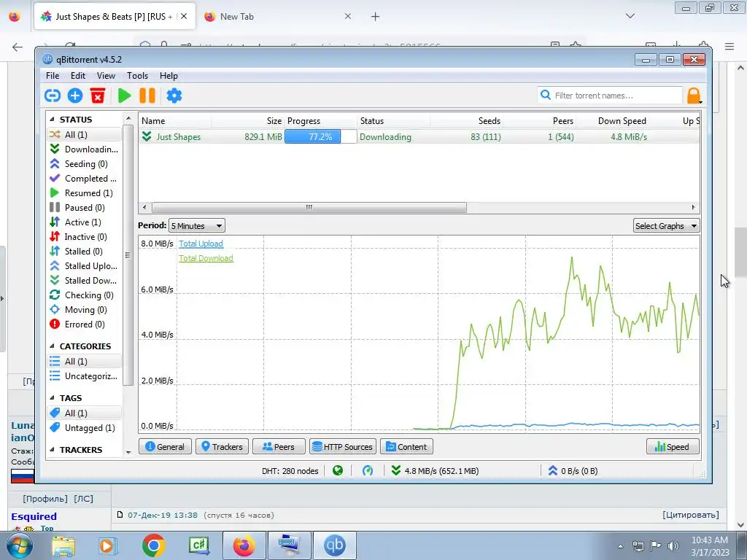Select the Uncategorized category filter

point(85,376)
